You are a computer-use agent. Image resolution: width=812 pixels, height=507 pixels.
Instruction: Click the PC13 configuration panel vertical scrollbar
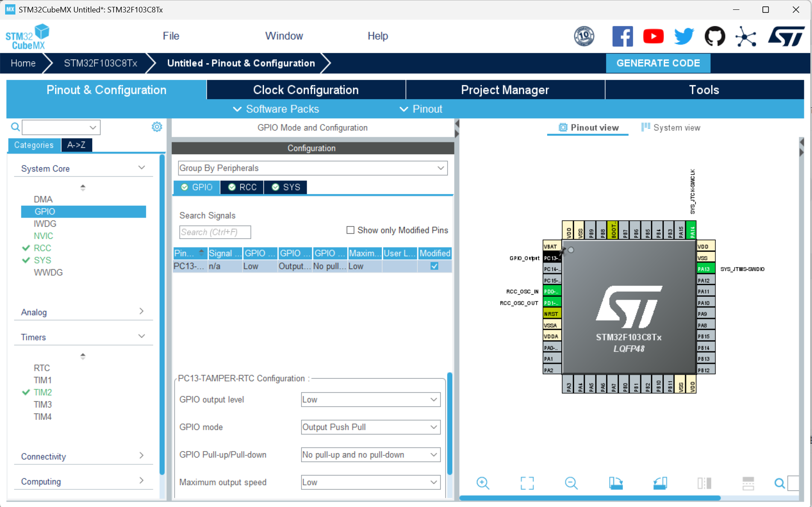coord(449,423)
